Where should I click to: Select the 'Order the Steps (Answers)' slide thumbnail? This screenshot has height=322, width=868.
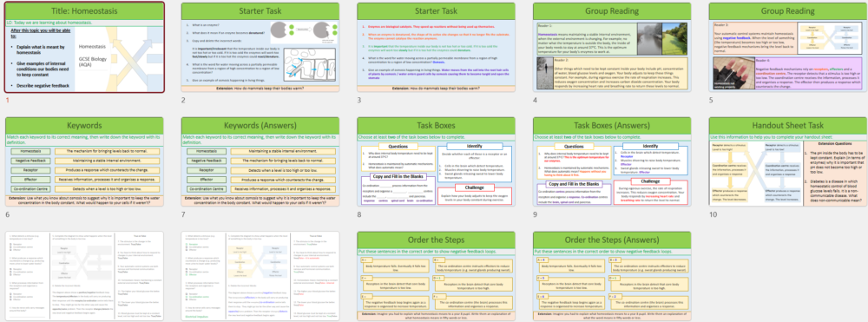tap(612, 276)
